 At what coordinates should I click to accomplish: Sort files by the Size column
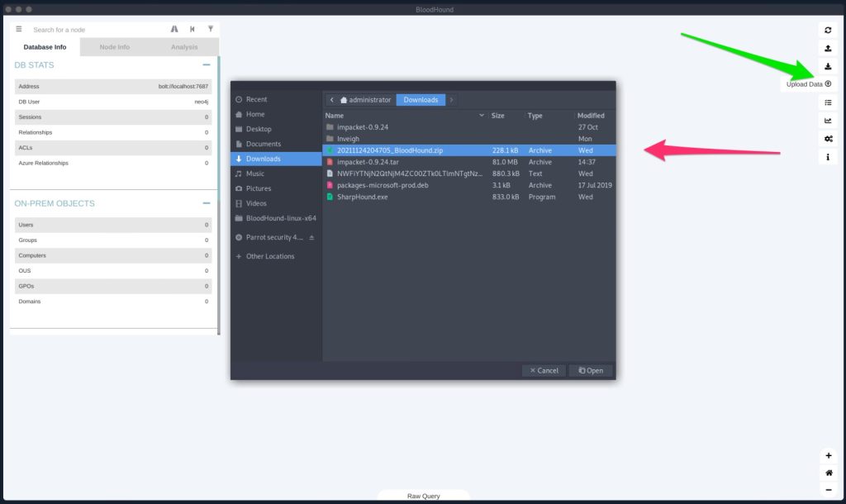coord(506,116)
